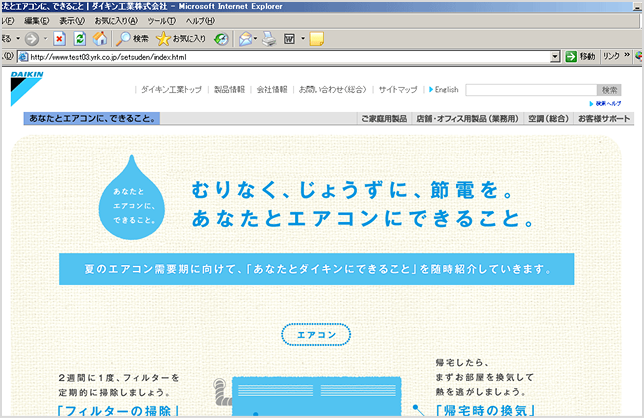Click the Print icon in toolbar

268,39
